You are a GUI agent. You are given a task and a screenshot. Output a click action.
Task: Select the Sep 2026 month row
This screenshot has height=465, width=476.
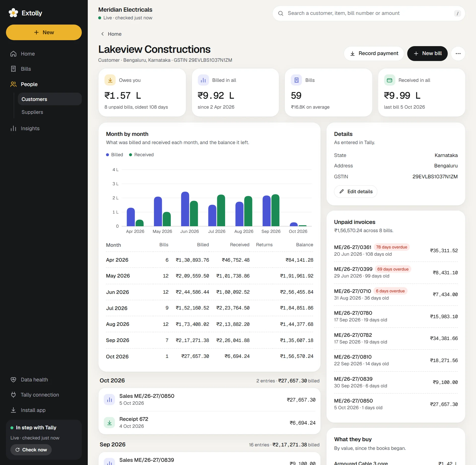point(209,340)
